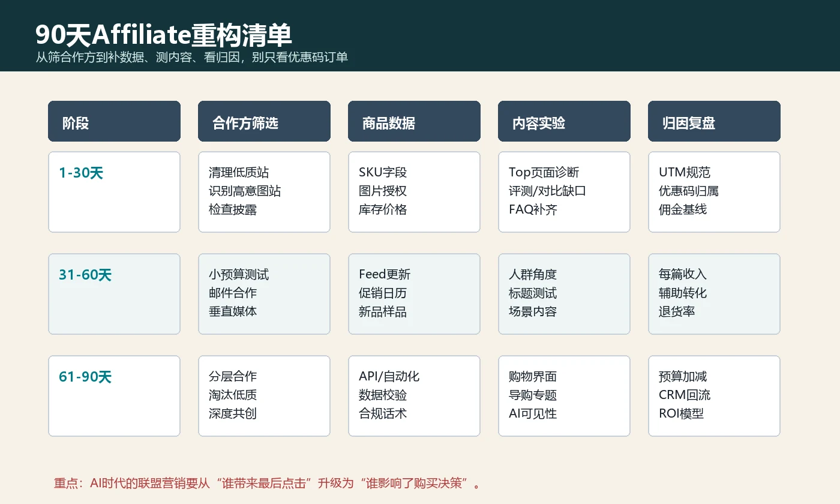Image resolution: width=840 pixels, height=504 pixels.
Task: Click the text 标题测试
Action: coord(533,293)
